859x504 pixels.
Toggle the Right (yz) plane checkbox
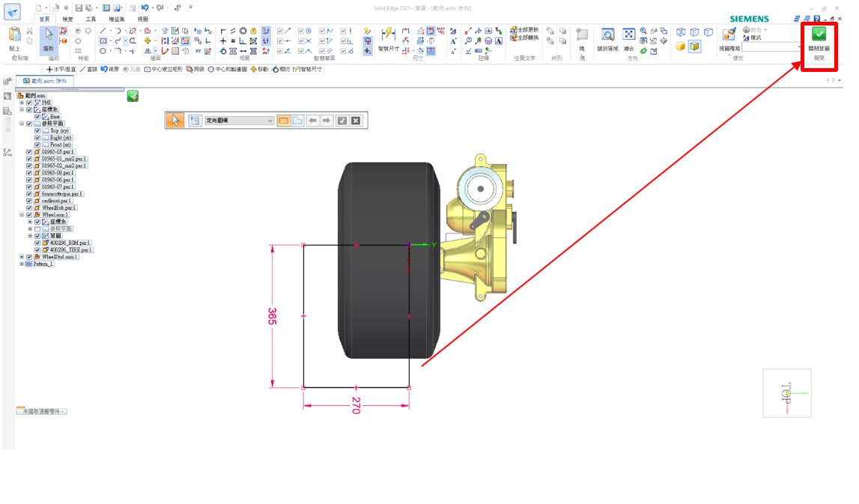37,138
